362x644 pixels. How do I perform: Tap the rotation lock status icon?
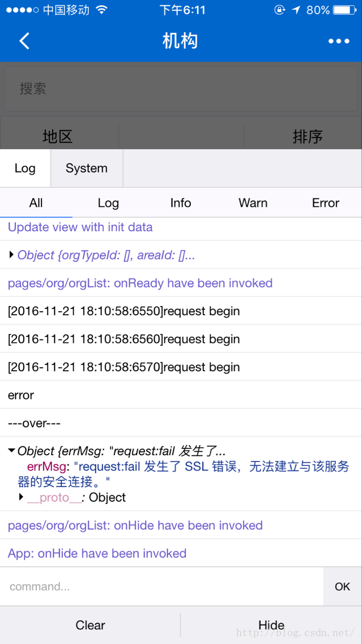279,10
